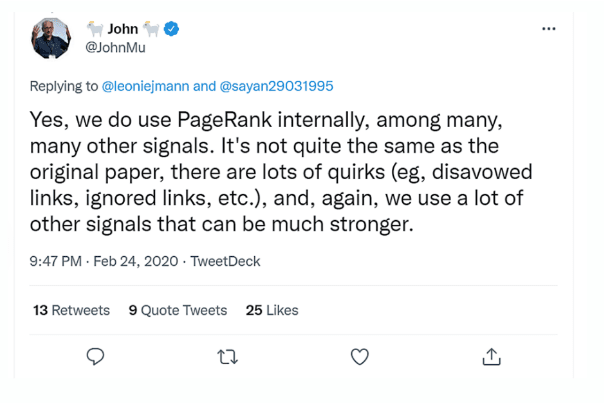604x403 pixels.
Task: Click the blue verified badge
Action: click(x=172, y=30)
